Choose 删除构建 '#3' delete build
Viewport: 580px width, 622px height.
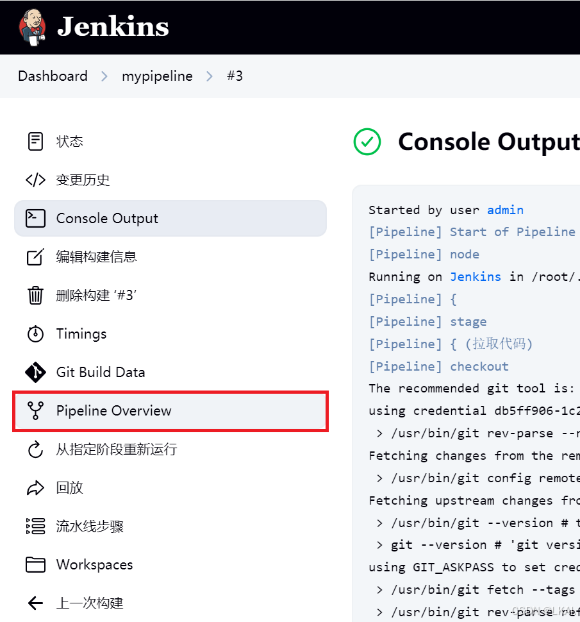tap(171, 295)
